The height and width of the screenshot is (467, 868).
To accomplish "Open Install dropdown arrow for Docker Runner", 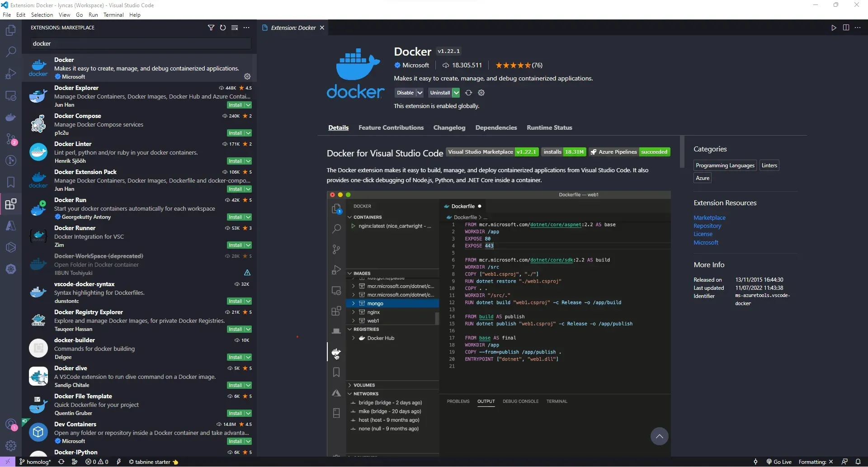I will [248, 245].
